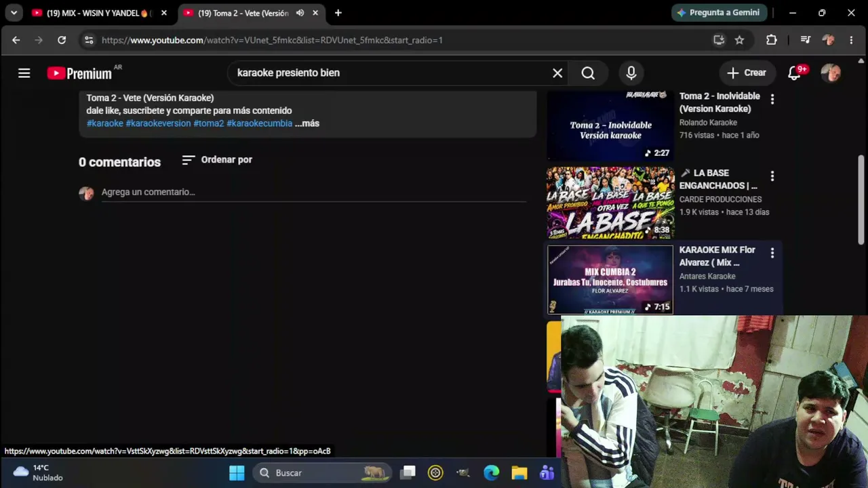The image size is (868, 488).
Task: Mute the Toma 2 - Vete tab audio
Action: click(300, 13)
